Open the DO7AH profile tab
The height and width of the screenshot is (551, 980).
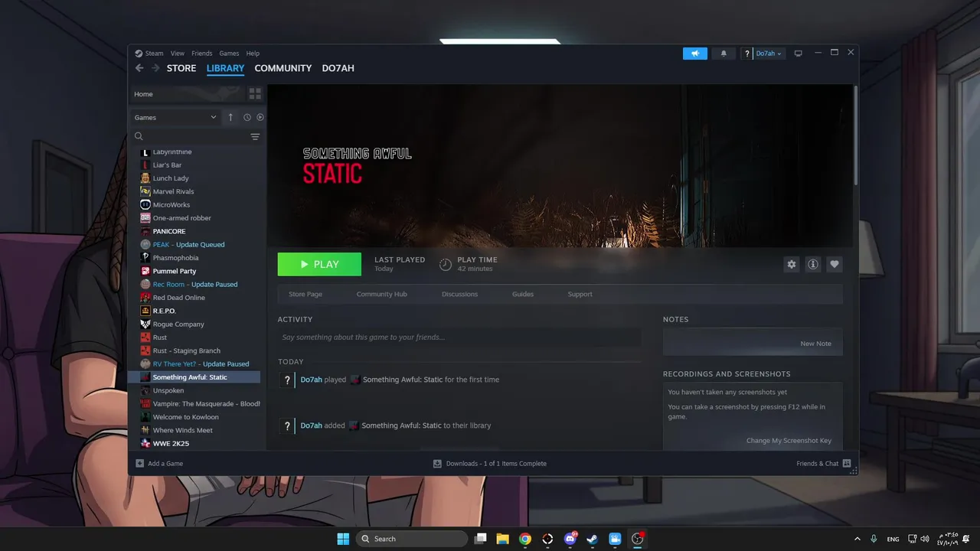point(338,68)
